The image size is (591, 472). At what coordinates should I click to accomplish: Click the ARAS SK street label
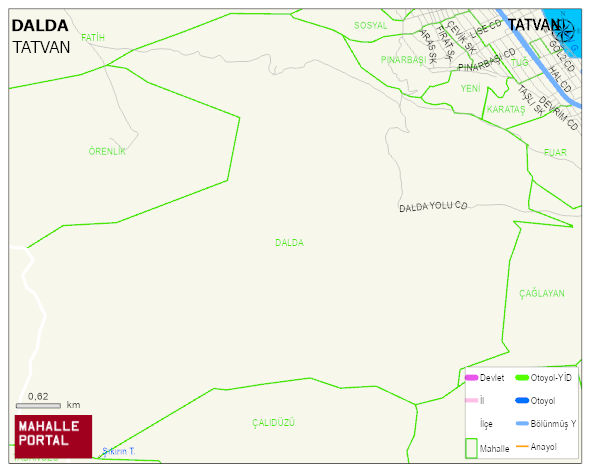(x=428, y=46)
